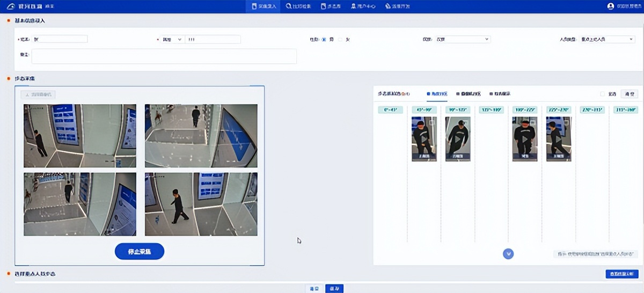Open the second tab in top navigation

[x=300, y=6]
